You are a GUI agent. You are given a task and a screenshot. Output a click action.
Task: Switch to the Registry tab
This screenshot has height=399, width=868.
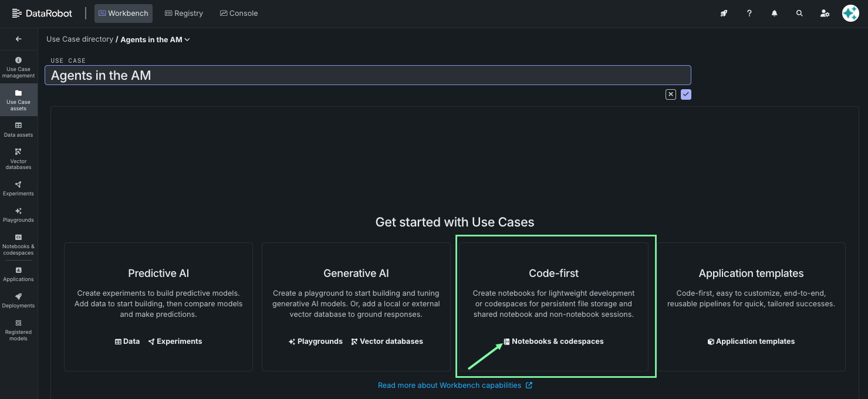coord(184,13)
